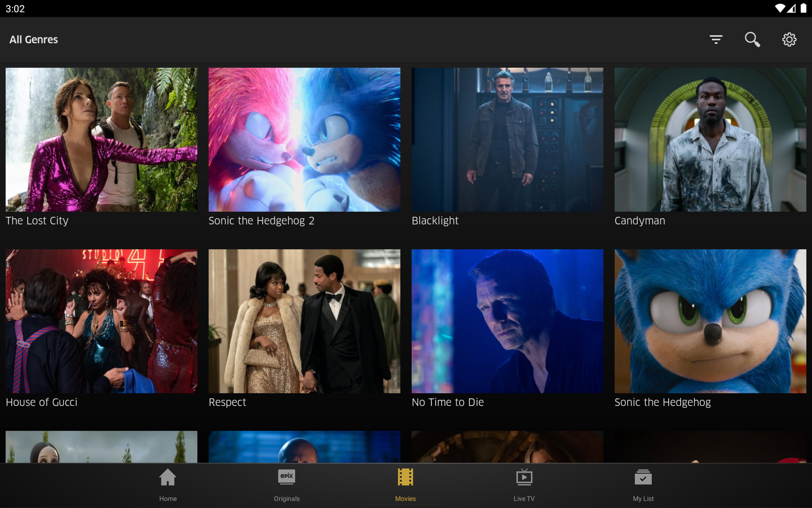Click 'Blacklight' title text
Image resolution: width=812 pixels, height=508 pixels.
pos(435,221)
